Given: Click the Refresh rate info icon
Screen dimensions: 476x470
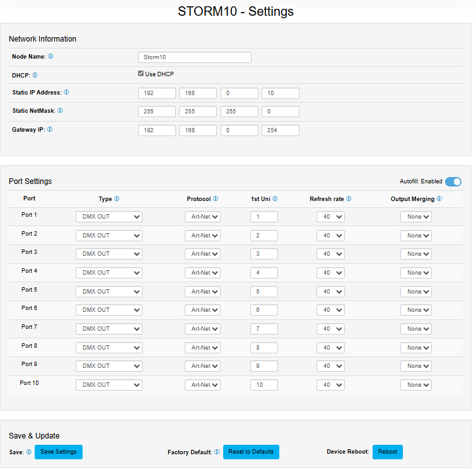Looking at the screenshot, I should click(349, 198).
